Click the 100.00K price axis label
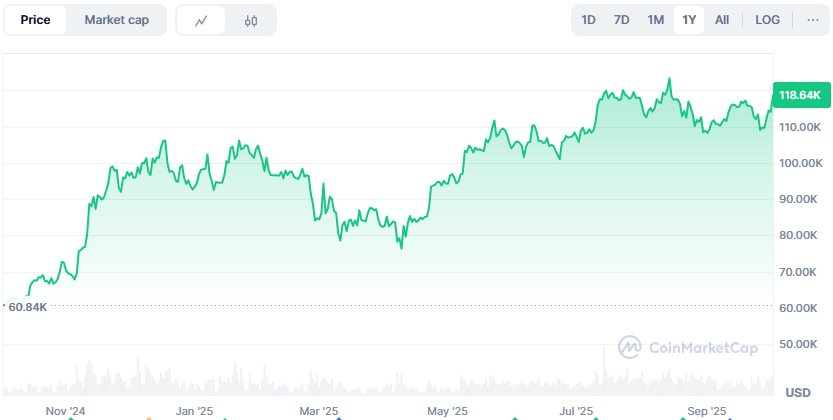 click(800, 163)
